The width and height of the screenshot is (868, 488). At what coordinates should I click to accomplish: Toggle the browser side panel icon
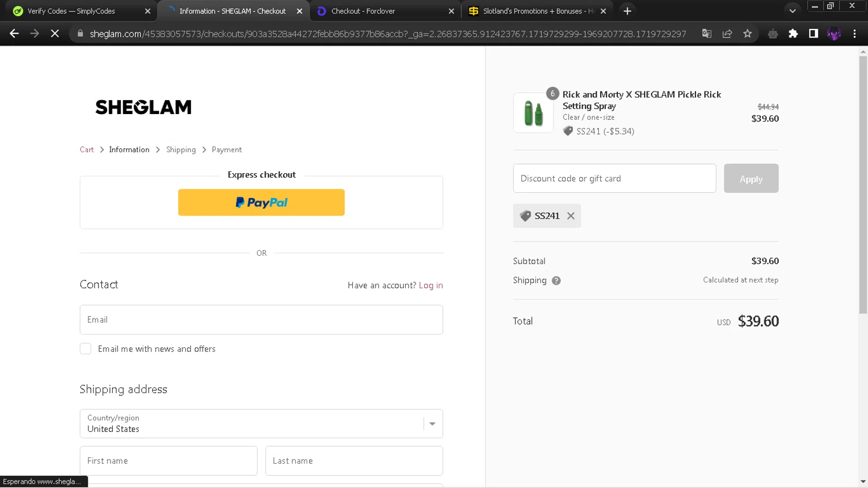[x=814, y=34]
